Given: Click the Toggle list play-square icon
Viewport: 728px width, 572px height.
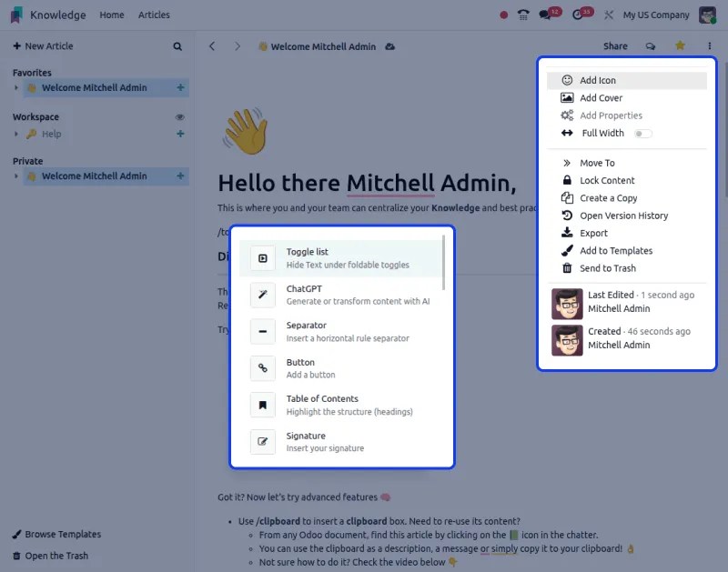Looking at the screenshot, I should click(263, 258).
